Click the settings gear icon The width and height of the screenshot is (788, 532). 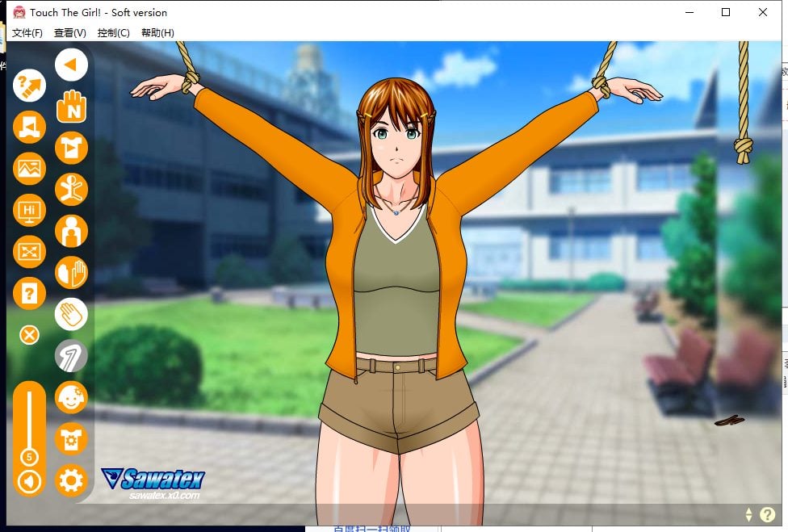pyautogui.click(x=71, y=481)
